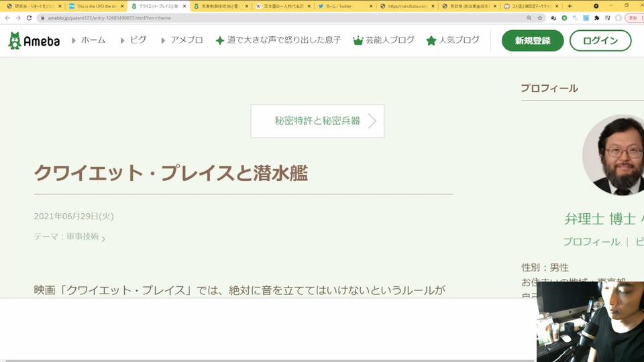Image resolution: width=644 pixels, height=362 pixels.
Task: Open the 芸能人ブログ link
Action: click(x=390, y=40)
